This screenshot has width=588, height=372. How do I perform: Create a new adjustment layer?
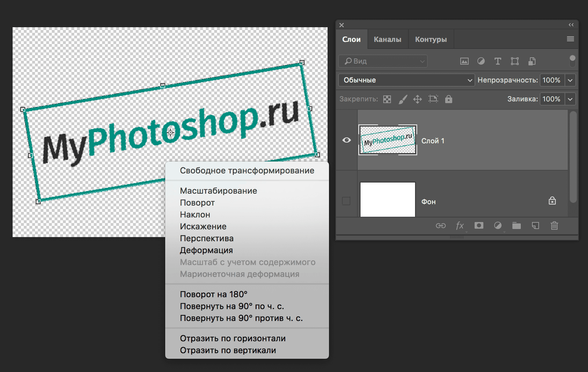[x=498, y=226]
